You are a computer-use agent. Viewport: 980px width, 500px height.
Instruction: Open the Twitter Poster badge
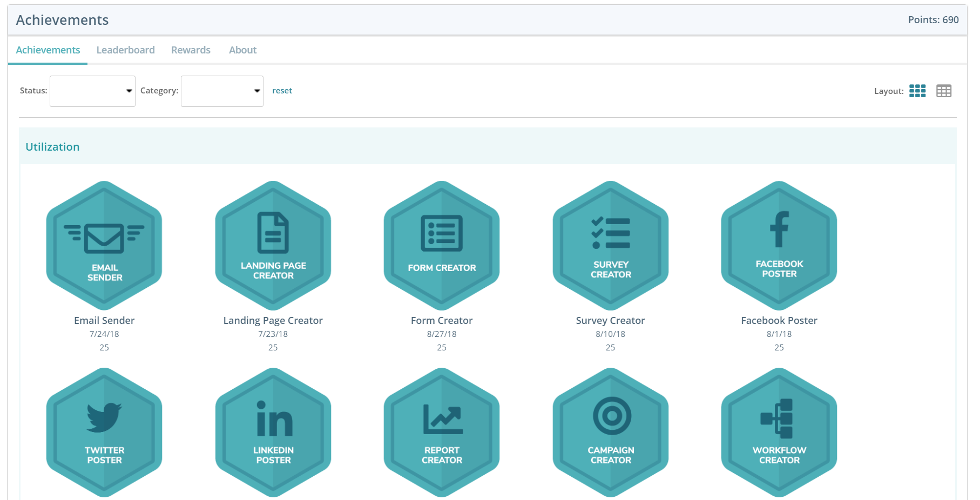pos(104,433)
